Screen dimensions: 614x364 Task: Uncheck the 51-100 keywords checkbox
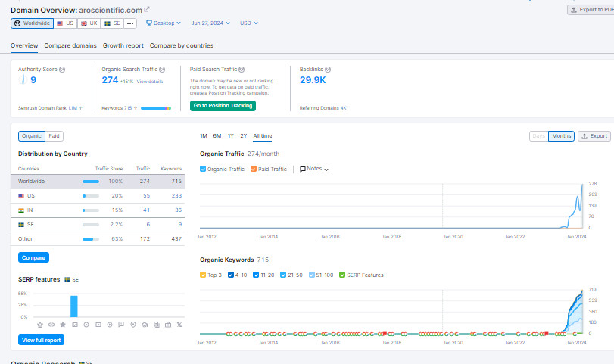(312, 275)
